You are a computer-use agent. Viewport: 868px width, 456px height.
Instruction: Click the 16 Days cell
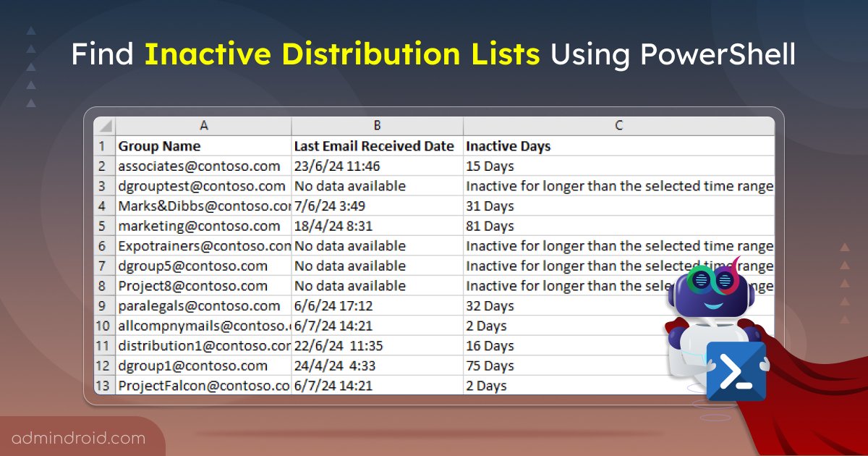click(619, 345)
